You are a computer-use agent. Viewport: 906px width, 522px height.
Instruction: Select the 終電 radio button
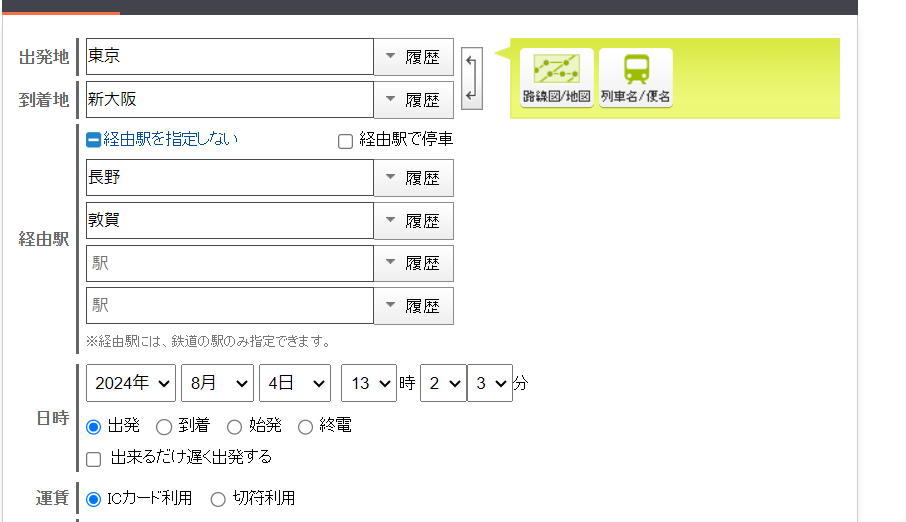pyautogui.click(x=305, y=427)
